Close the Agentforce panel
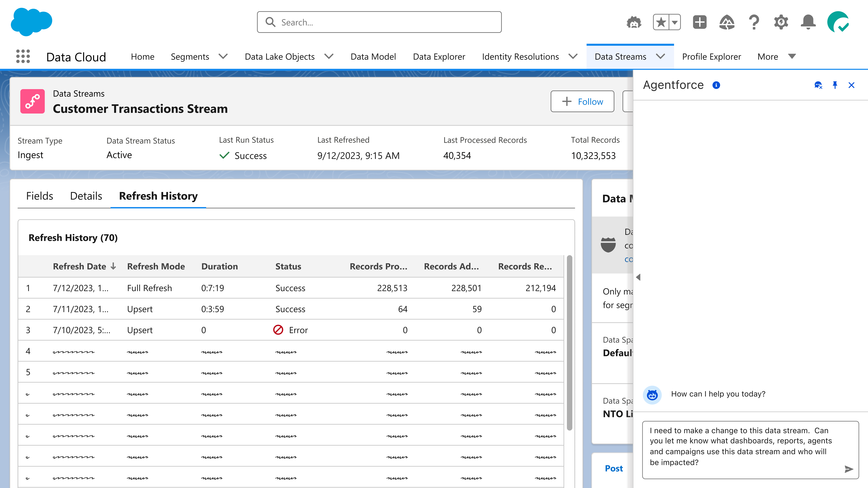This screenshot has width=868, height=488. 852,85
